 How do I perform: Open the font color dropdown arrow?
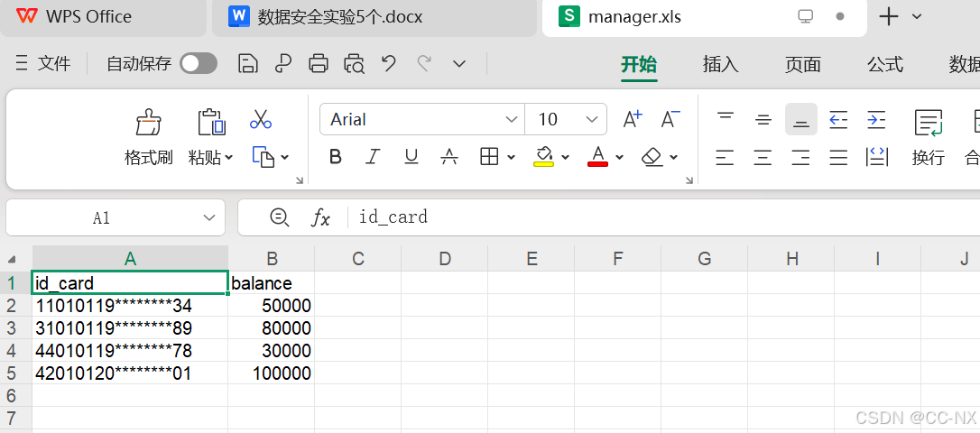click(619, 158)
